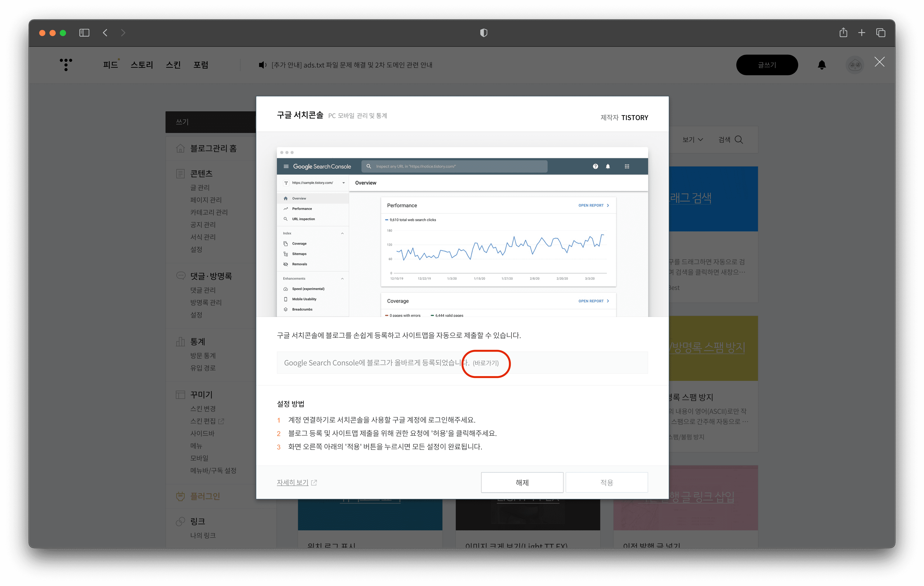Viewport: 924px width, 586px height.
Task: Open 유입 경로 in sidebar
Action: coord(203,368)
